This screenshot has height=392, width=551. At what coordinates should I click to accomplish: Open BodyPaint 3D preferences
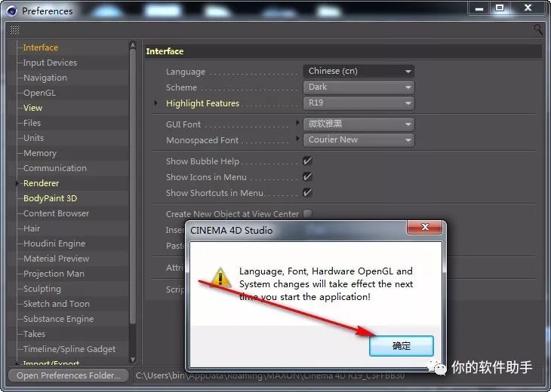click(x=50, y=198)
